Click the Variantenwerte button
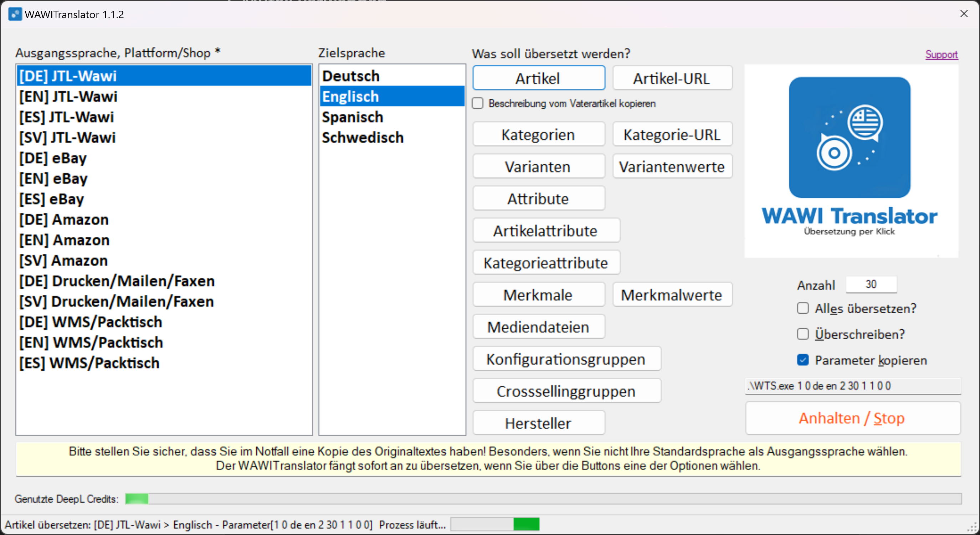 [x=672, y=166]
